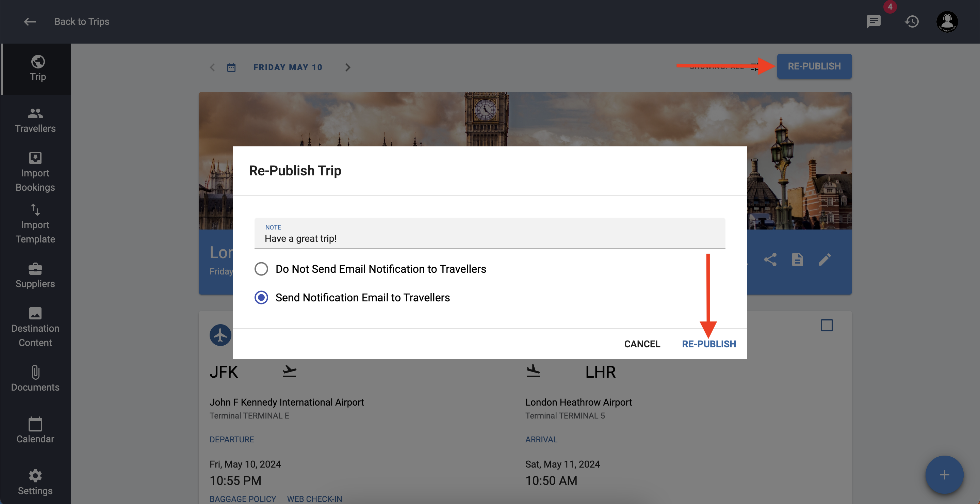The height and width of the screenshot is (504, 980).
Task: Click the landing plane icon near LHR
Action: click(533, 371)
